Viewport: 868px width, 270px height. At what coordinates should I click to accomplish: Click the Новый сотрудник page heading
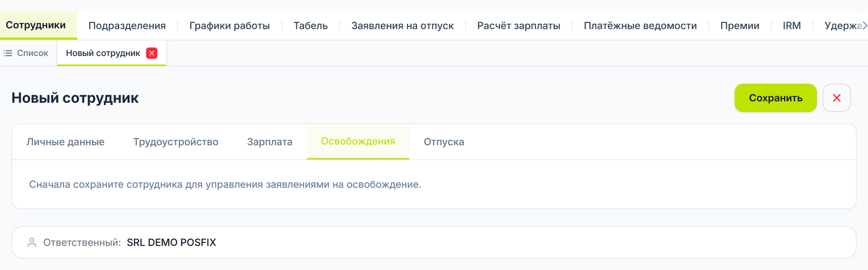[75, 98]
